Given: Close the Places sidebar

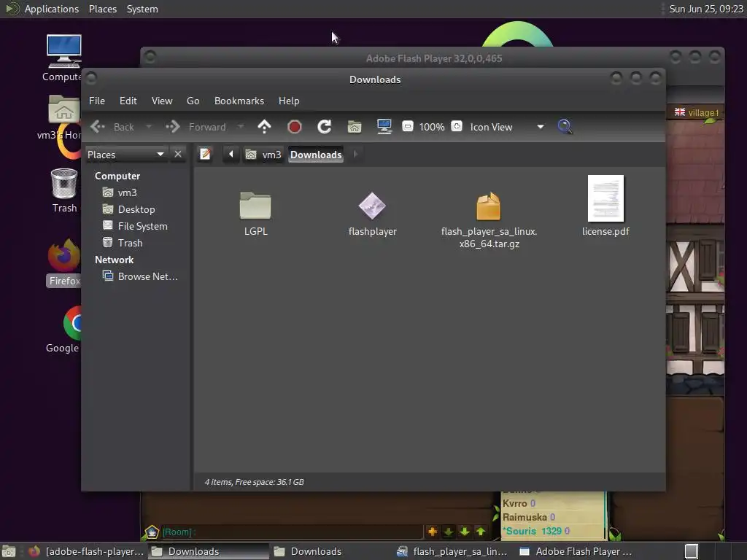Looking at the screenshot, I should coord(178,155).
